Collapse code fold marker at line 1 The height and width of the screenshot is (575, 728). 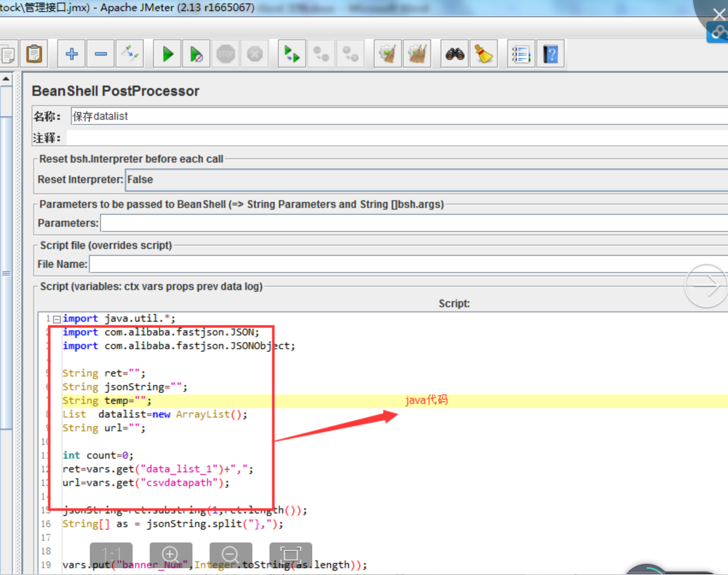[56, 319]
